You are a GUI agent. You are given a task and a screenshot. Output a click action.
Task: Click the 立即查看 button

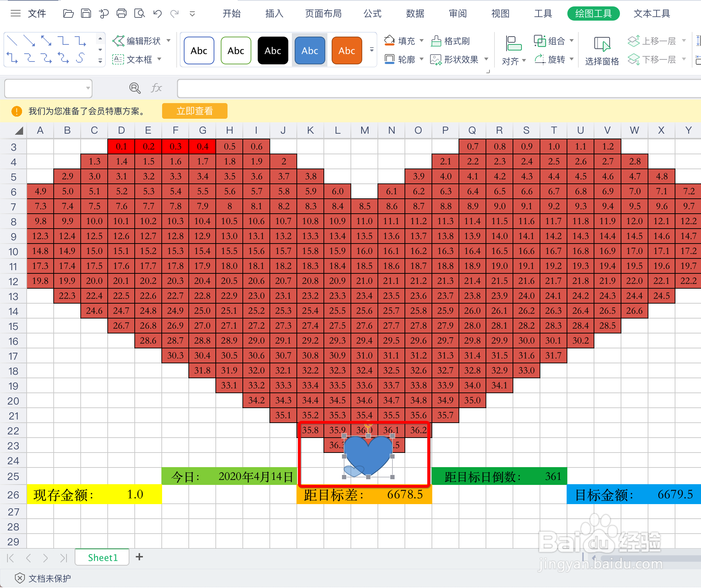coord(194,111)
